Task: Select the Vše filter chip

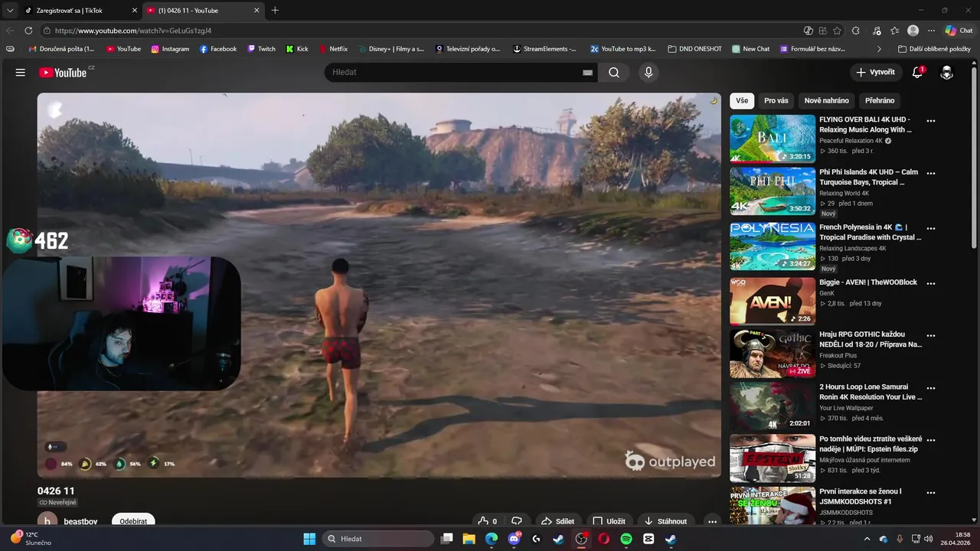Action: 742,100
